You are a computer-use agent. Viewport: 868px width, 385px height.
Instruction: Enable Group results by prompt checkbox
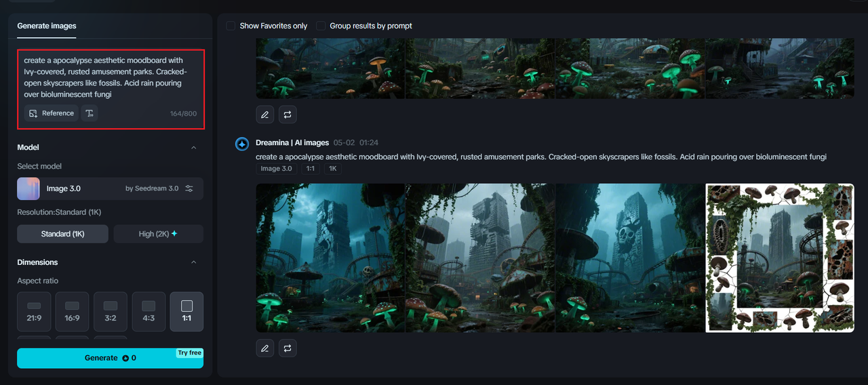coord(321,26)
